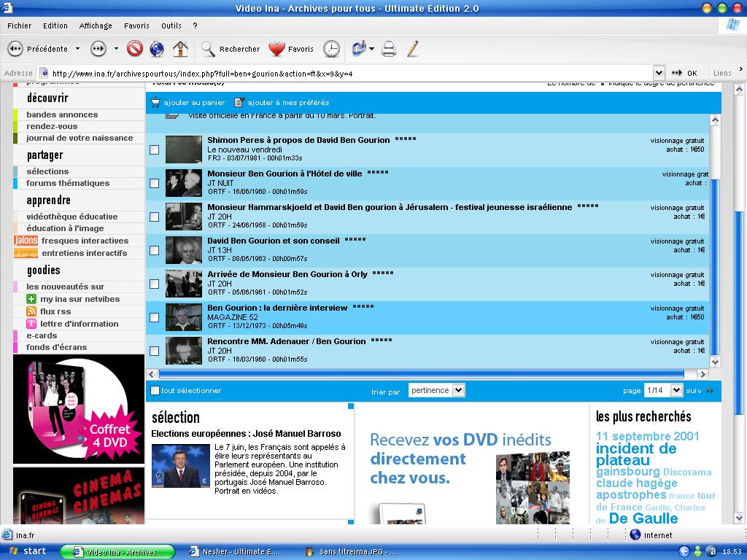This screenshot has height=560, width=747.
Task: Switch to Sans titreima.JPG taskbar window
Action: pyautogui.click(x=352, y=552)
